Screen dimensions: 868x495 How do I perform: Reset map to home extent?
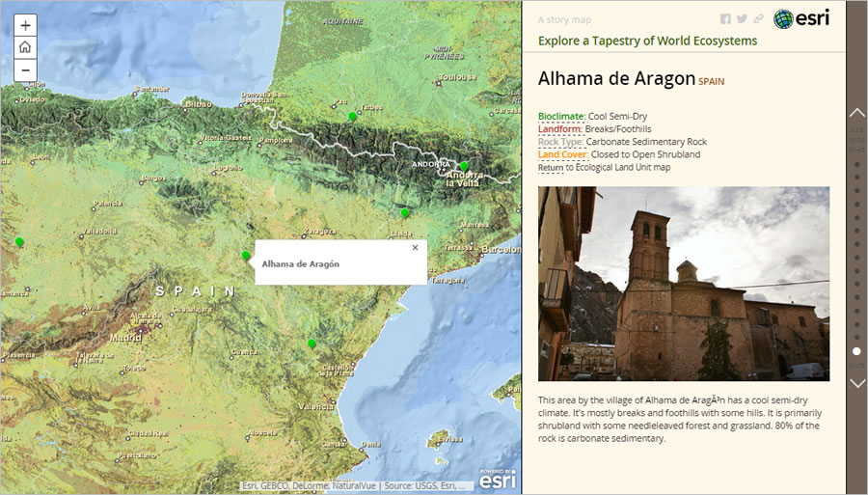(x=25, y=47)
